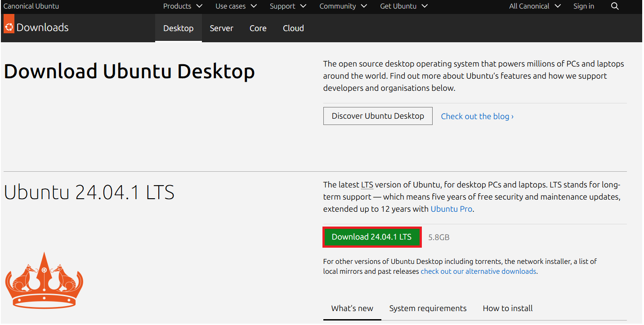
Task: Switch to the Cloud tab
Action: pos(294,28)
